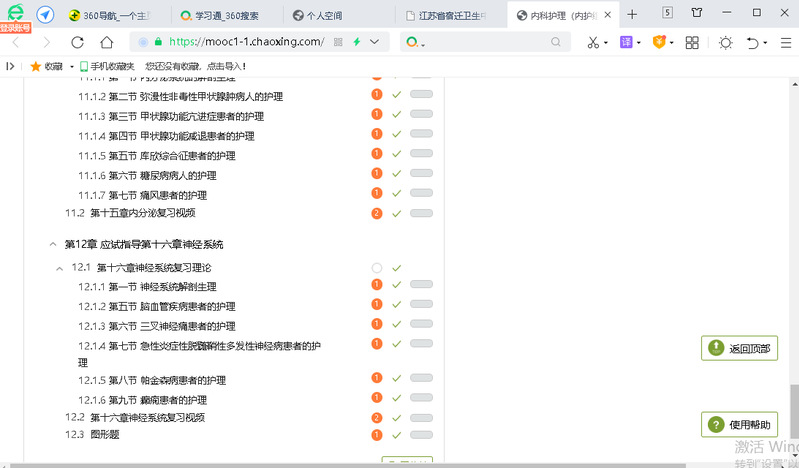Click the undo arrow toolbar icon
Screen dimensions: 799x468
[754, 42]
